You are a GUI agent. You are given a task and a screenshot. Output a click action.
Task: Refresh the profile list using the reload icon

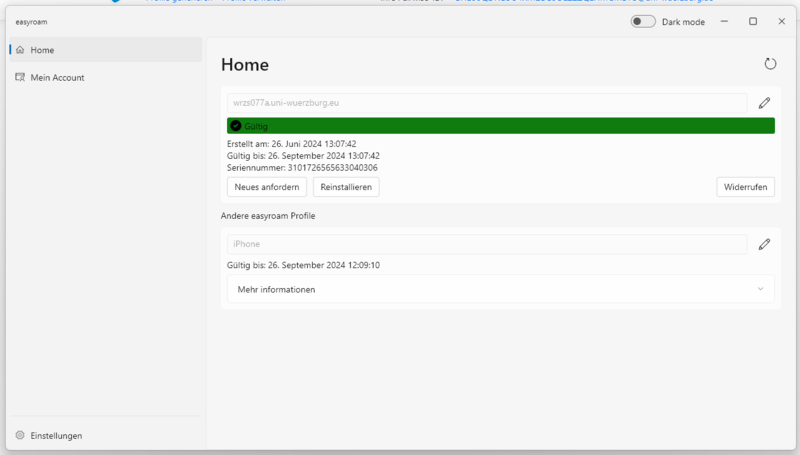pyautogui.click(x=770, y=64)
